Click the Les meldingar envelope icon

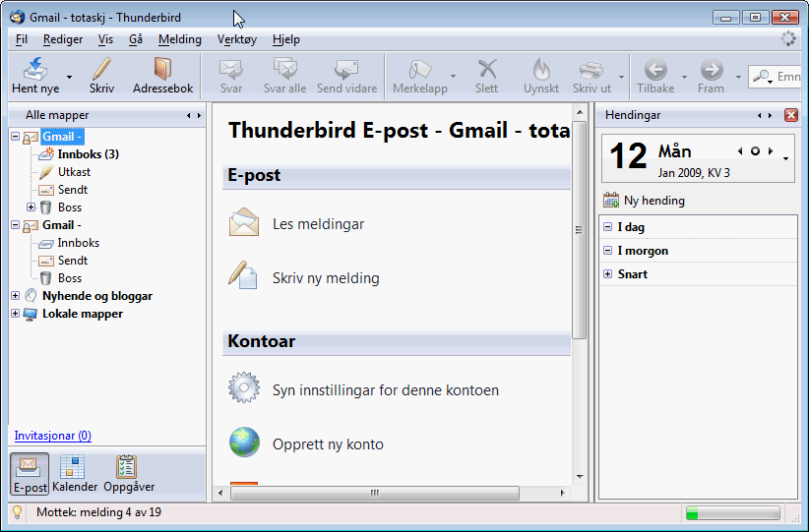(x=243, y=222)
